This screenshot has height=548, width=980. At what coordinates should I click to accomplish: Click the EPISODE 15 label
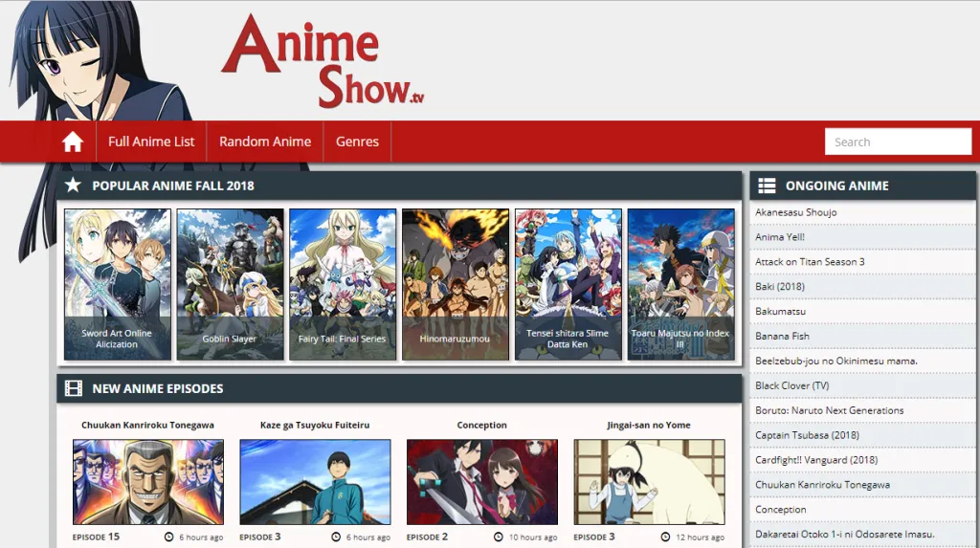click(96, 537)
